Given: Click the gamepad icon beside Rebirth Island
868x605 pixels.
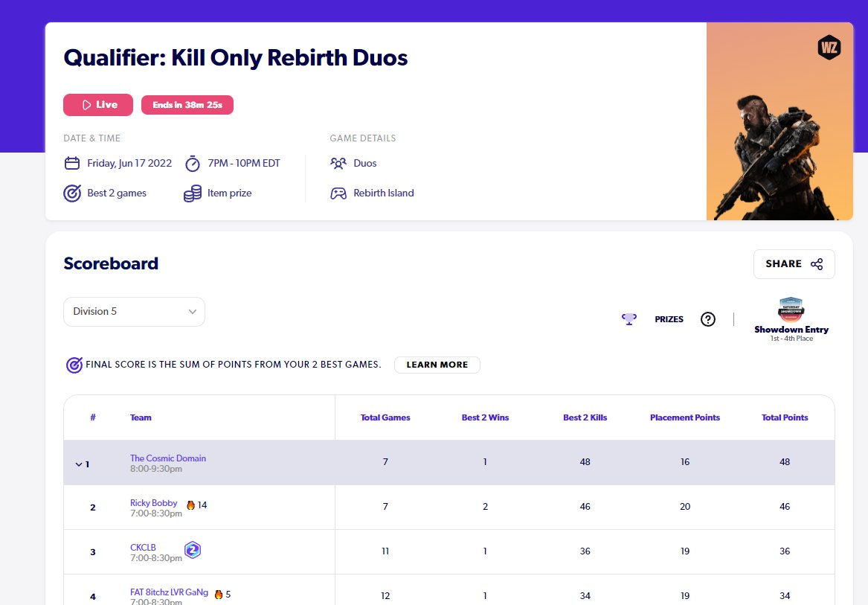Looking at the screenshot, I should click(338, 193).
